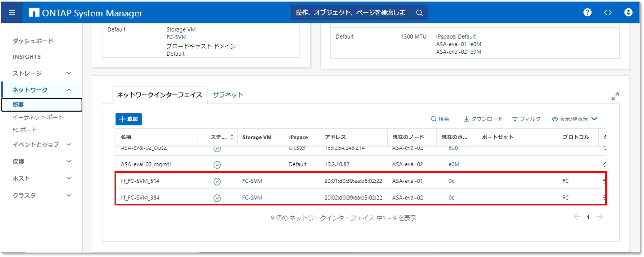Open 0c port link for lif_FC-SVM_384
This screenshot has width=644, height=257.
point(451,198)
